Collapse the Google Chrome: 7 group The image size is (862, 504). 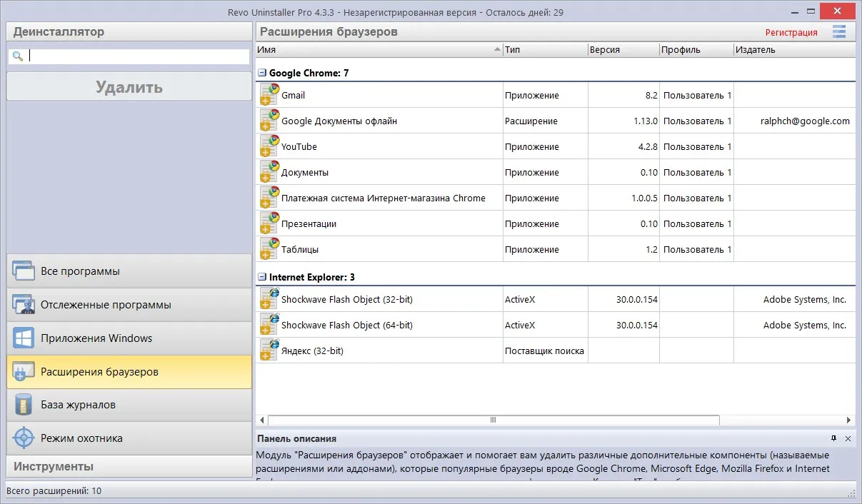[262, 73]
